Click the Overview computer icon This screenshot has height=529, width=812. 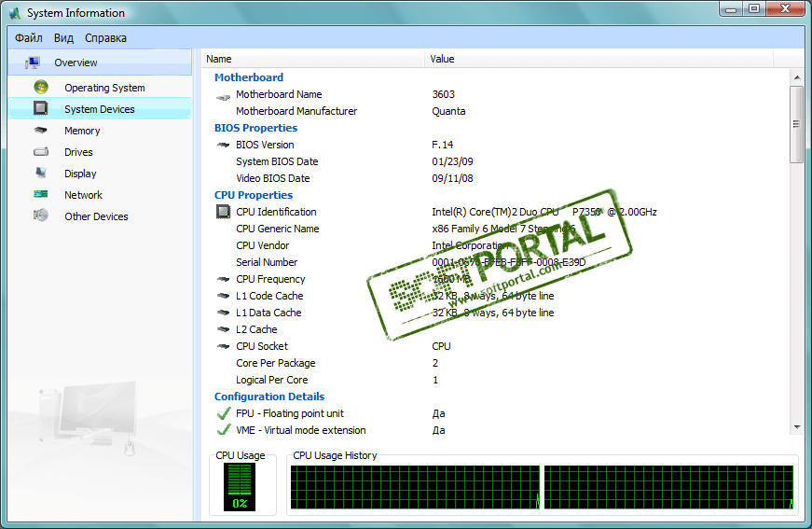tap(33, 63)
